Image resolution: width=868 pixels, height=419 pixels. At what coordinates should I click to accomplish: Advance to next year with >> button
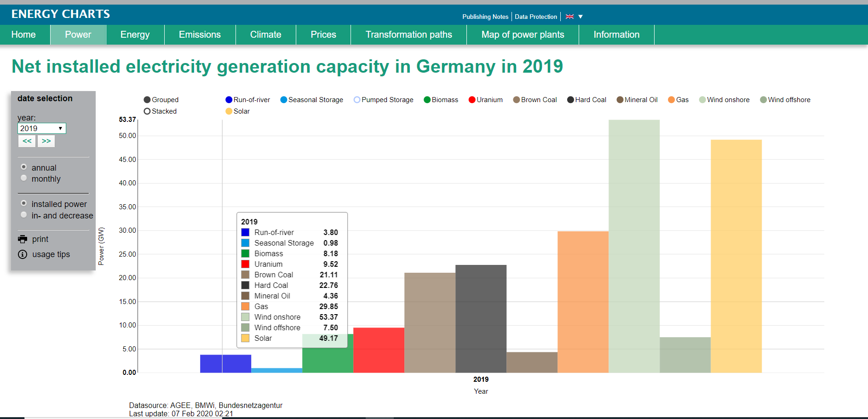pyautogui.click(x=46, y=141)
